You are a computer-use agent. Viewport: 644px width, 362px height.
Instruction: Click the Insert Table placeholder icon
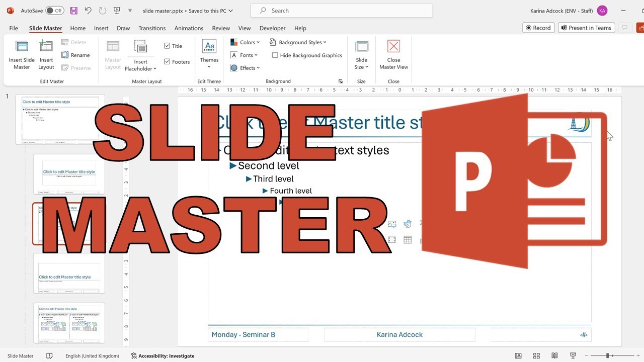[408, 240]
